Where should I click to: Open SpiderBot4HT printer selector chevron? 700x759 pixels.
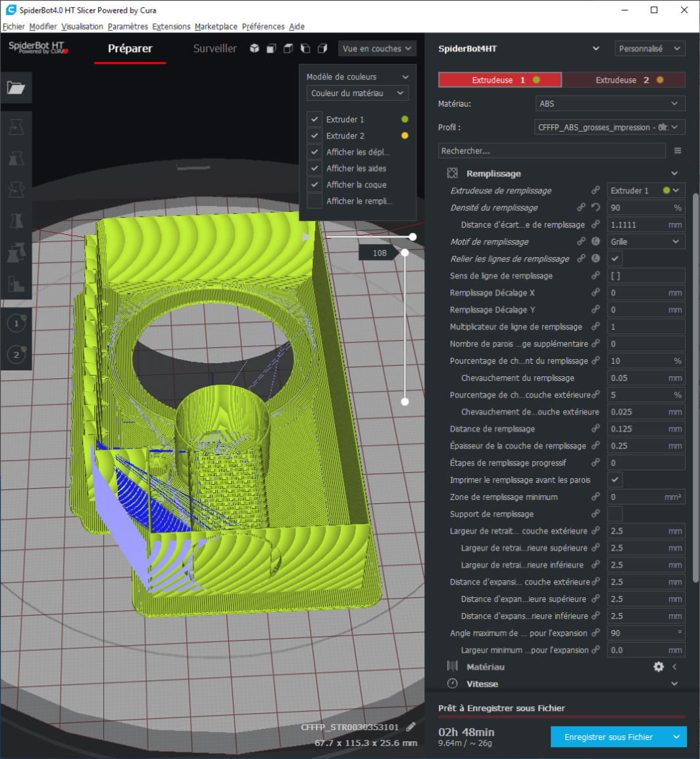(x=596, y=49)
